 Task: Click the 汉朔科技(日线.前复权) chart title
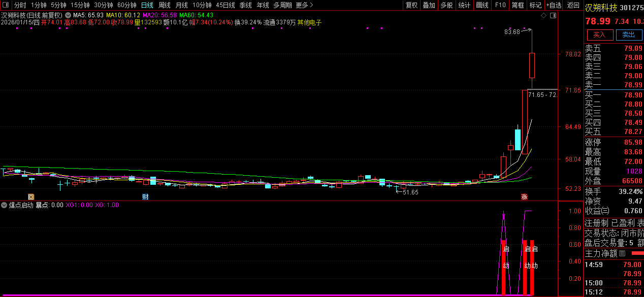click(x=31, y=15)
